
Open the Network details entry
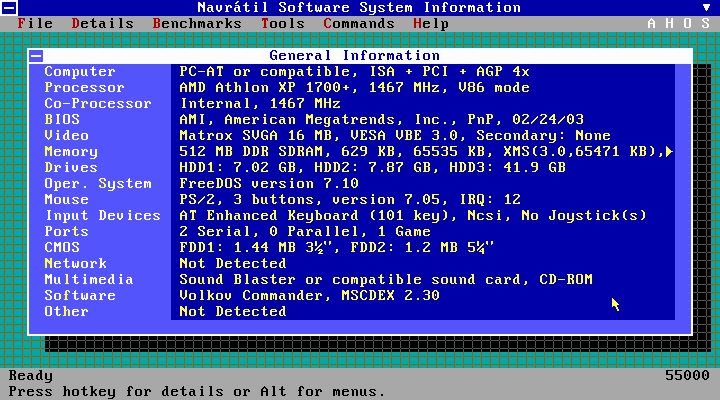pos(75,264)
